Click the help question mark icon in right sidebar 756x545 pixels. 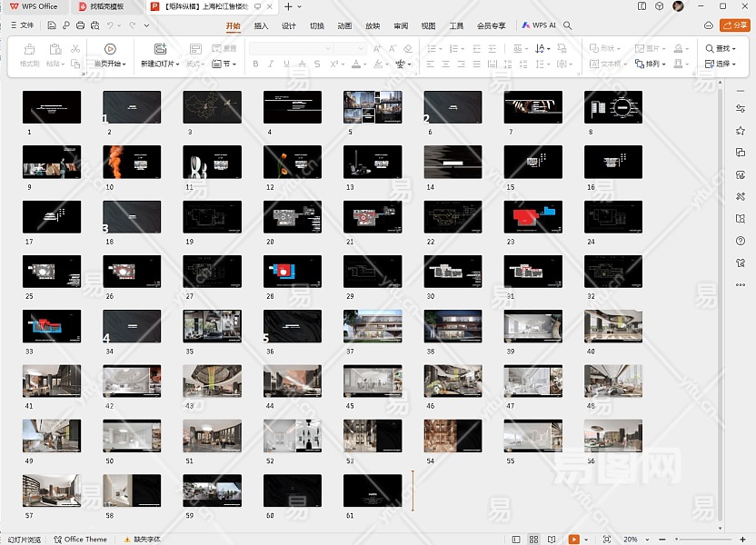[741, 241]
